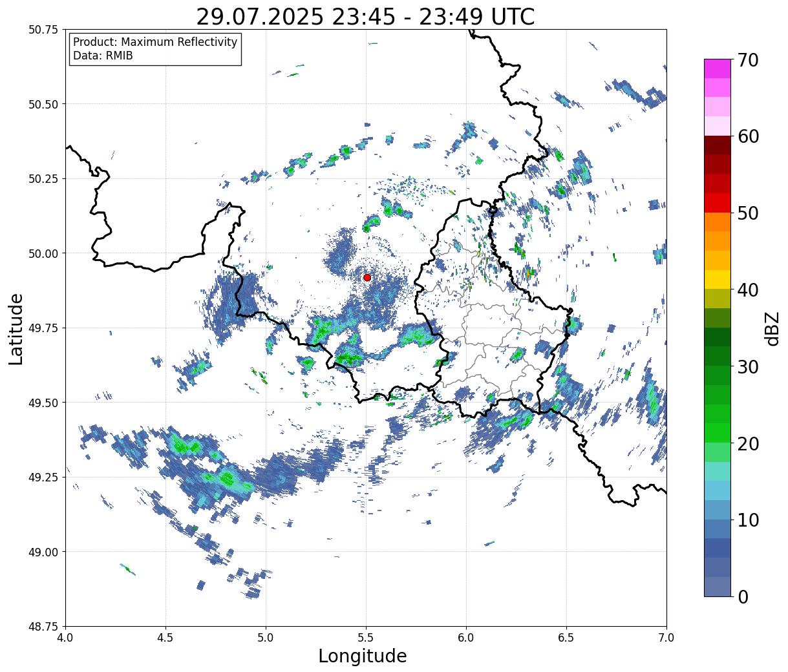This screenshot has width=788, height=672.
Task: Pick the grayish-blue swatch at colorbar bottom
Action: pyautogui.click(x=718, y=586)
